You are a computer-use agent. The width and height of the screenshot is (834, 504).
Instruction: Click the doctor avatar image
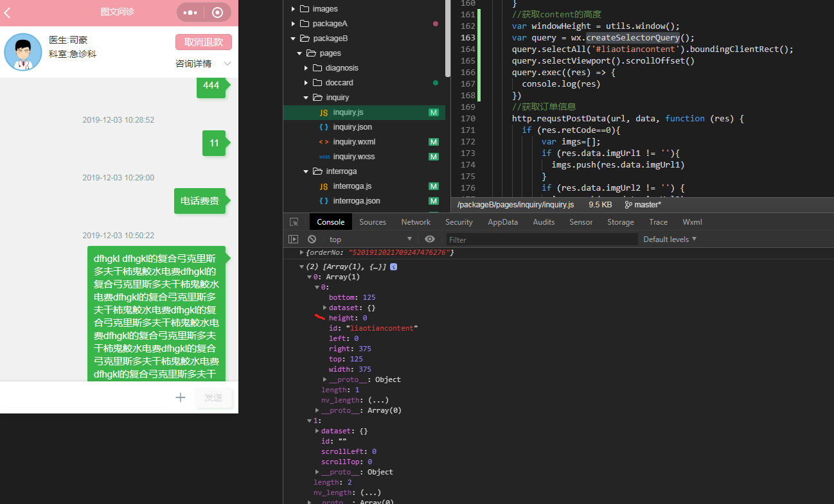[x=23, y=52]
